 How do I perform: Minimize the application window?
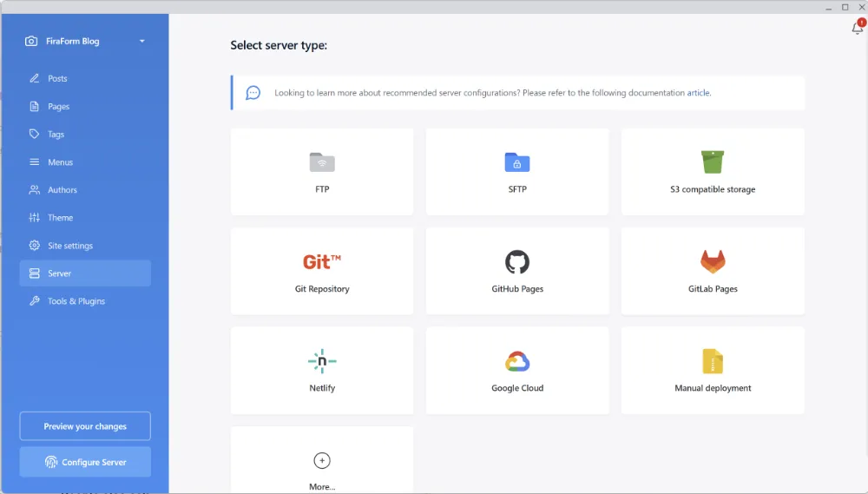pyautogui.click(x=828, y=7)
